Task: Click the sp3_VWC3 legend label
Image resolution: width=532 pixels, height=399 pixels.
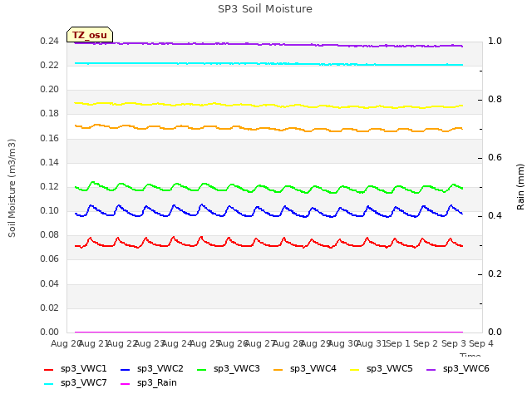Action: click(x=236, y=368)
